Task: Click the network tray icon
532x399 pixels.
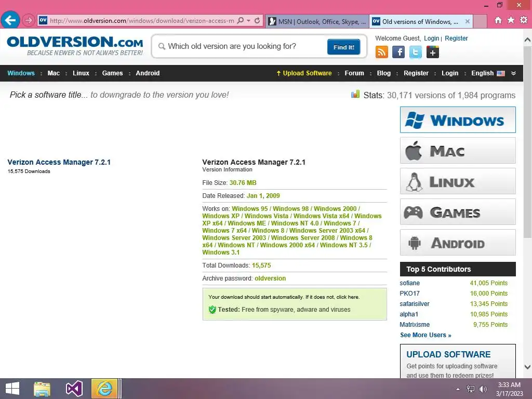Action: pos(471,389)
